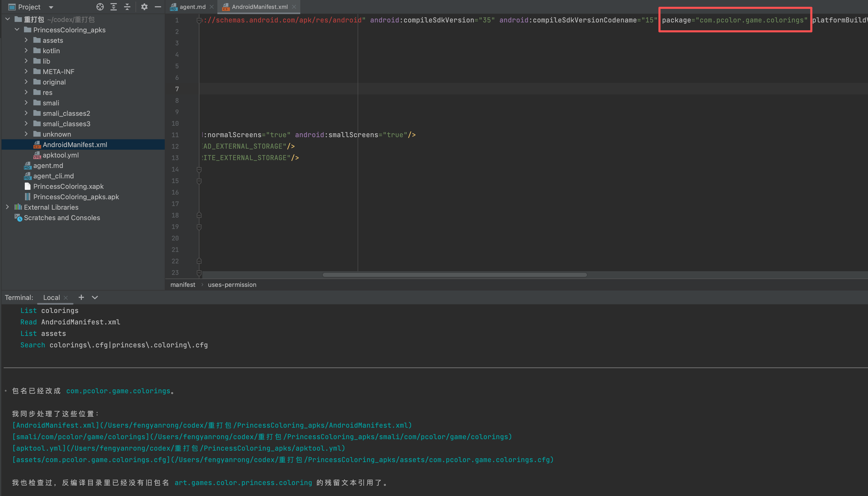The width and height of the screenshot is (868, 496).
Task: Toggle fold marker at line 1 in gutter
Action: click(x=199, y=20)
